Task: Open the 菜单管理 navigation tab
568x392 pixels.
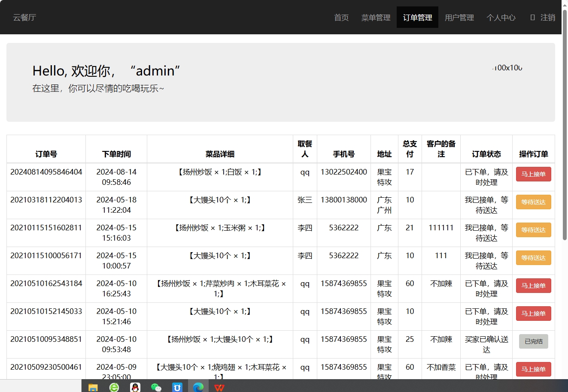Action: pyautogui.click(x=376, y=18)
